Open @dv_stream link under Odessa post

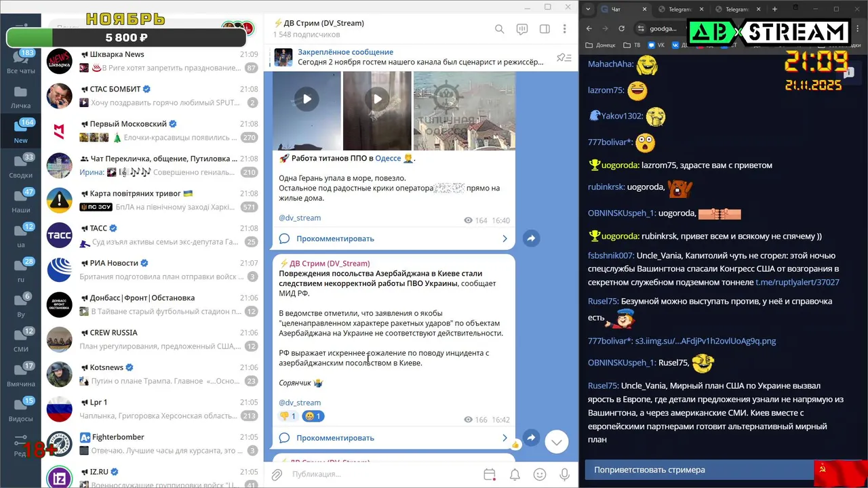tap(300, 218)
